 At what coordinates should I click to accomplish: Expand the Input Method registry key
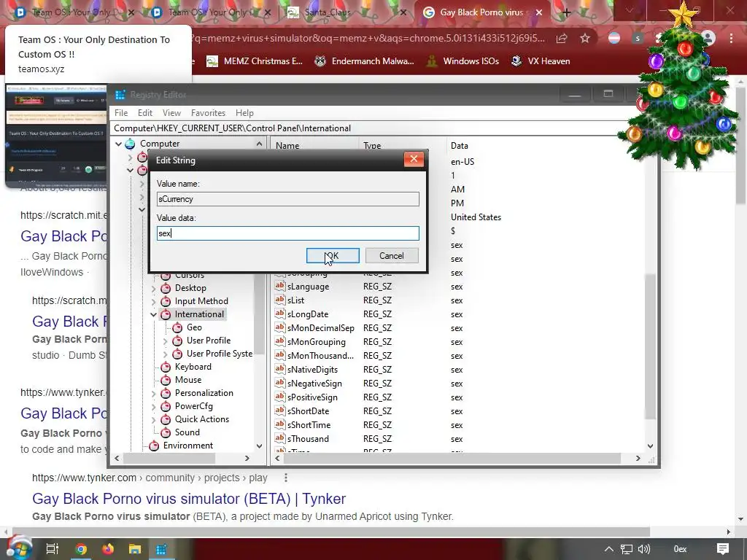point(153,301)
